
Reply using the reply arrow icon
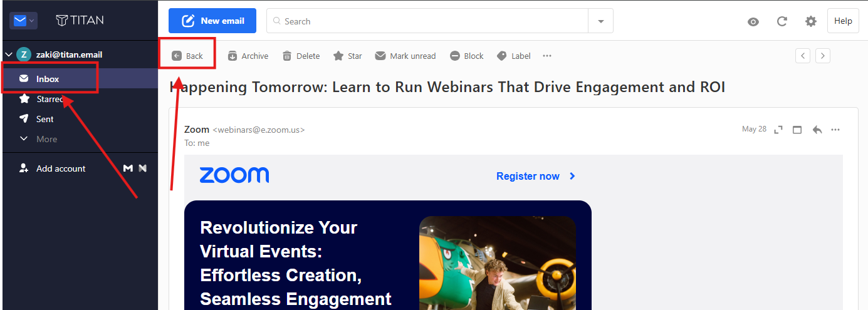pyautogui.click(x=817, y=130)
